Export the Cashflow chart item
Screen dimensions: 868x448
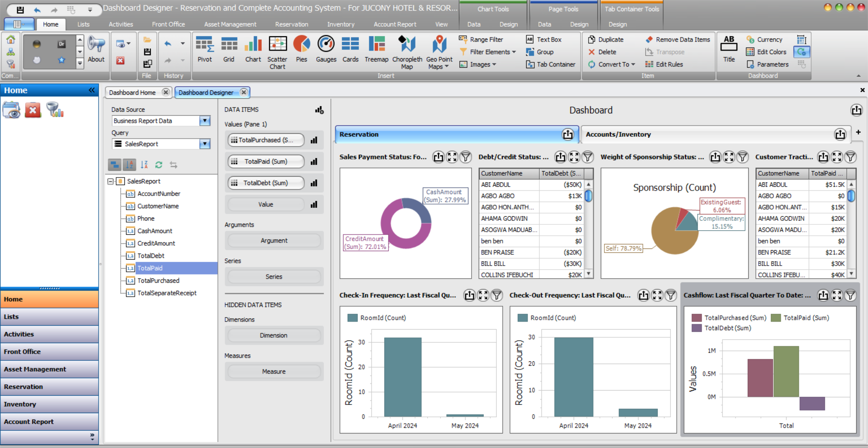823,295
